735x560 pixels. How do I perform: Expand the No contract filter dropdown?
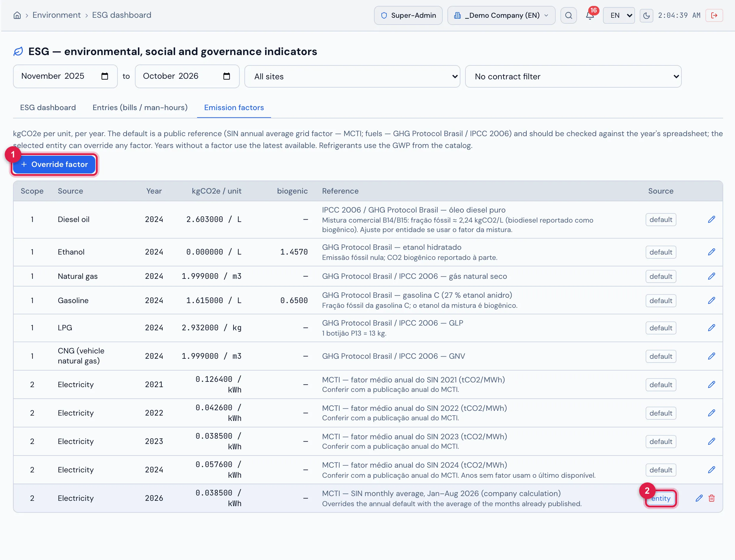(573, 76)
